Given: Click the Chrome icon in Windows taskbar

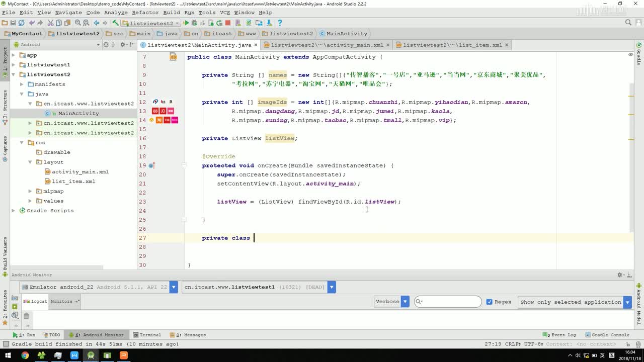Looking at the screenshot, I should click(x=25, y=355).
